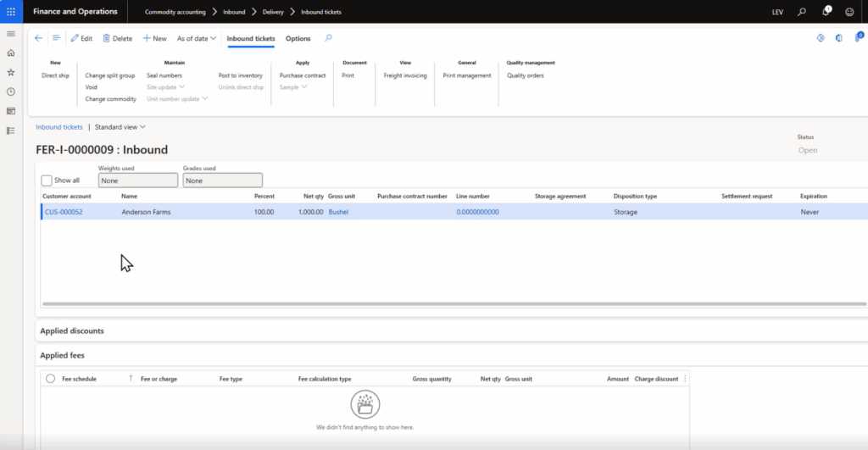Viewport: 868px width, 450px height.
Task: Open feedback smiley icon
Action: point(849,12)
